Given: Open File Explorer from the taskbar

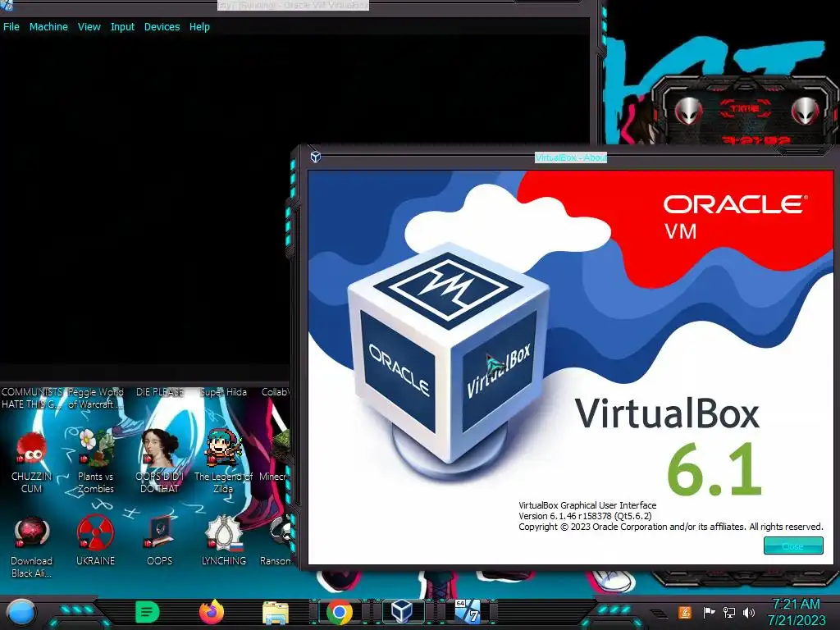Looking at the screenshot, I should click(276, 612).
